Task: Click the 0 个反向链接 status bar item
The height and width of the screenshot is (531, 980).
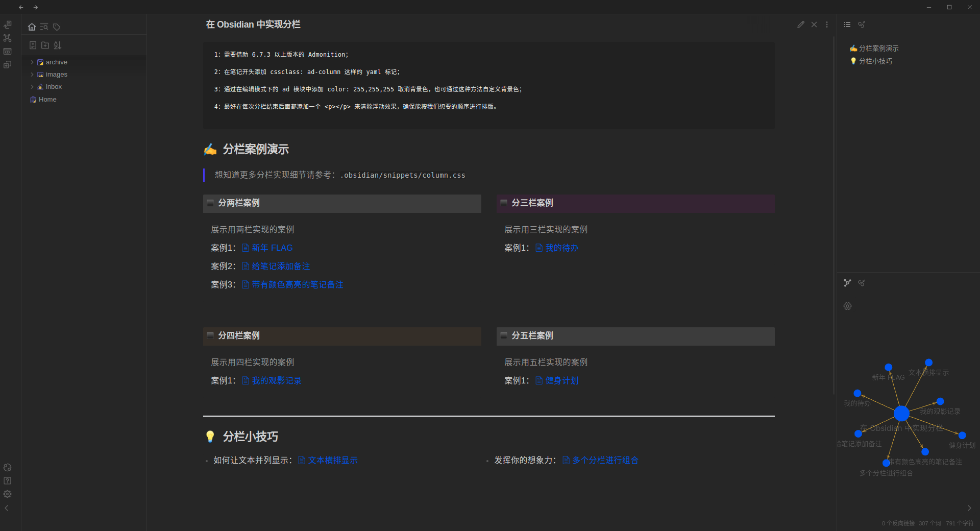Action: click(898, 523)
